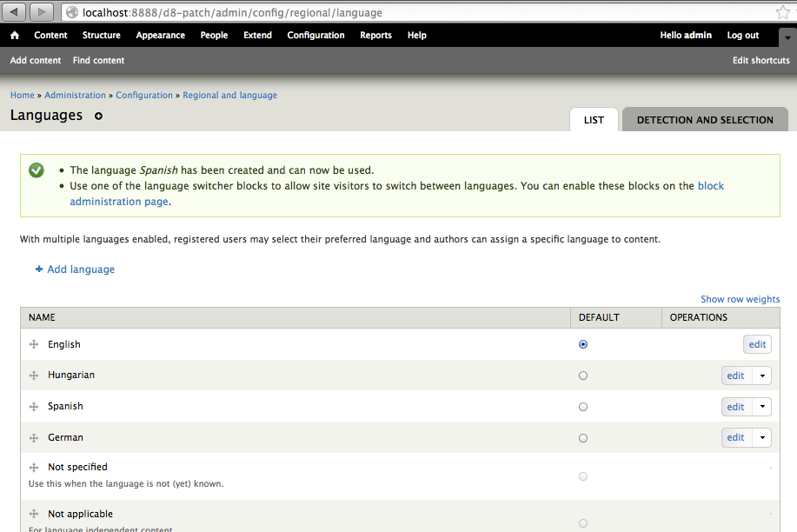Switch to the Detection and Selection tab
This screenshot has height=532, width=797.
pos(705,120)
